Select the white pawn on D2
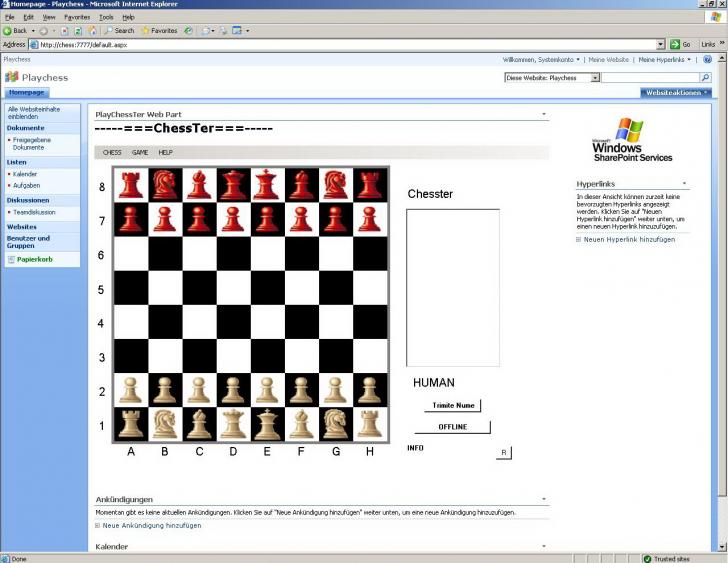This screenshot has height=563, width=728. coord(233,390)
